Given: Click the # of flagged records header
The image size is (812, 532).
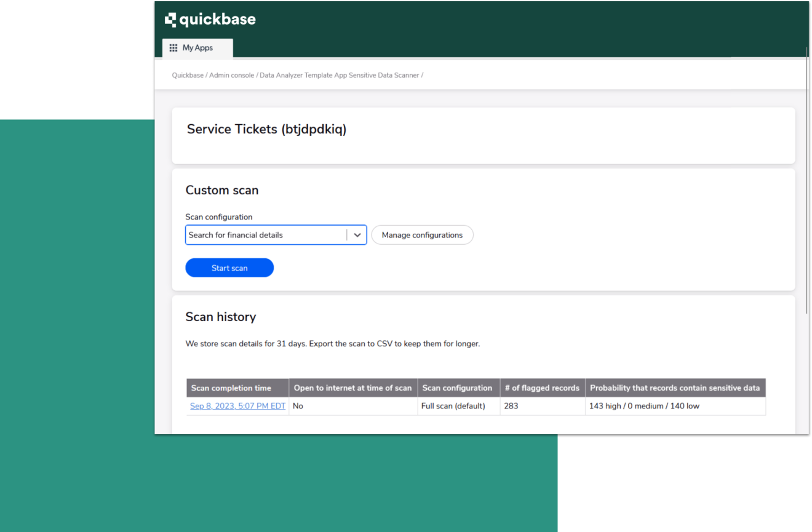Looking at the screenshot, I should [x=542, y=387].
